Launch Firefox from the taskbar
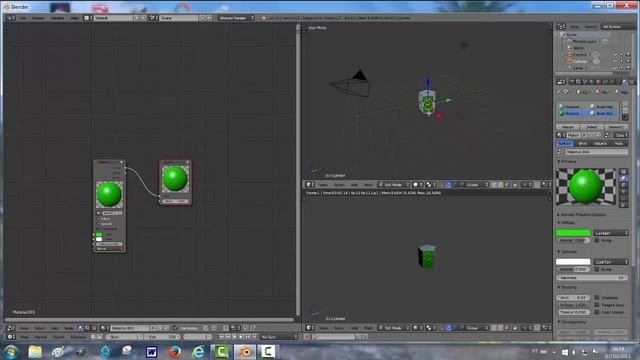640x360 pixels. pos(175,351)
